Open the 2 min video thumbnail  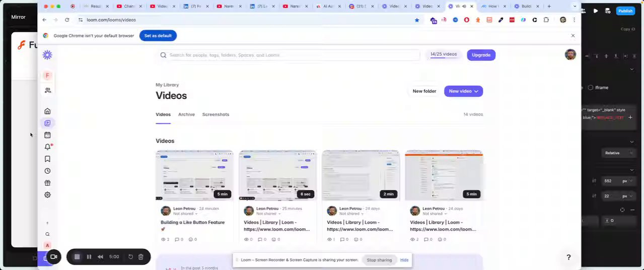point(361,175)
